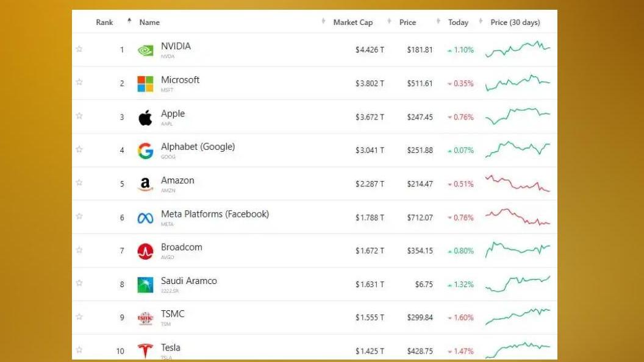Toggle favorite star for Tesla
The height and width of the screenshot is (362, 644).
[79, 350]
